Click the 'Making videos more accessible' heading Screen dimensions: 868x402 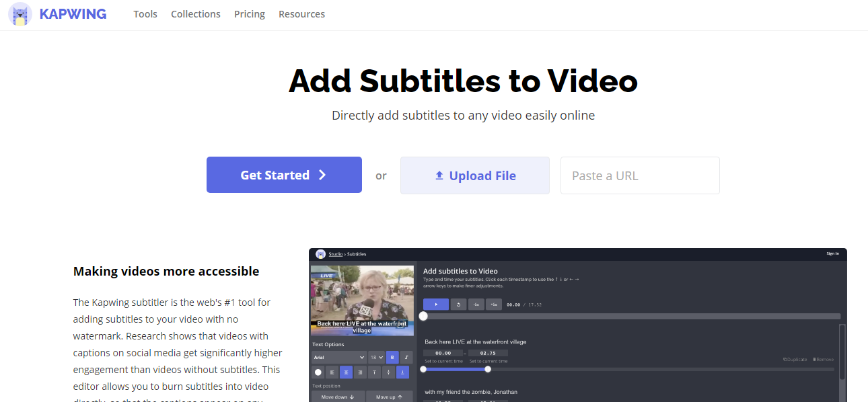click(166, 272)
